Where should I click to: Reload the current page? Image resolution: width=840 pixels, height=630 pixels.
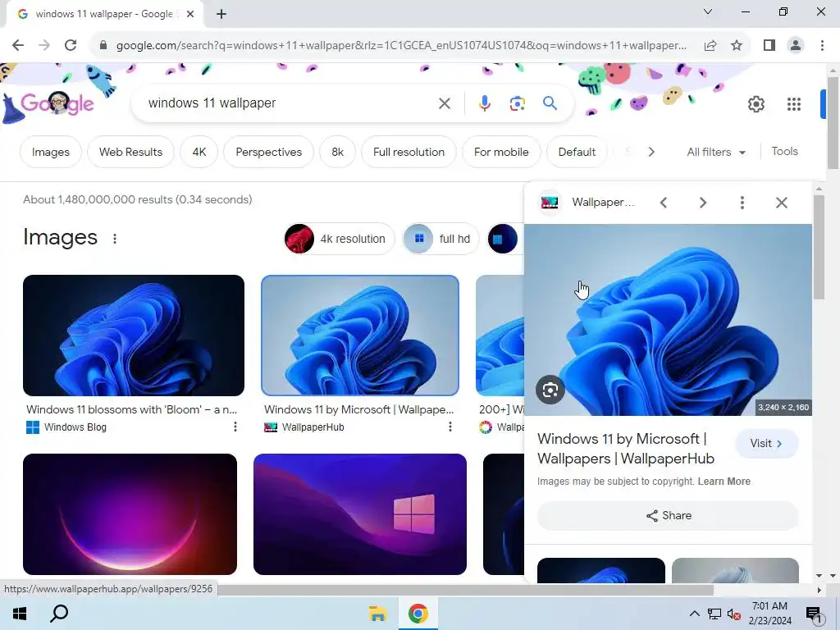71,46
